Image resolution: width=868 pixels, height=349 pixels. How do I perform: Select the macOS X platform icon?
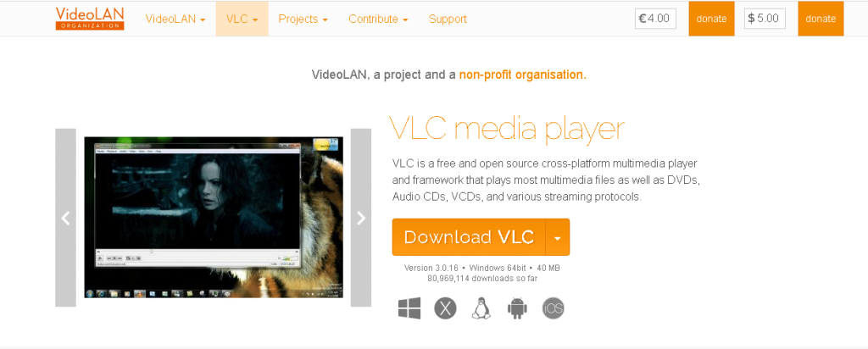pyautogui.click(x=445, y=308)
